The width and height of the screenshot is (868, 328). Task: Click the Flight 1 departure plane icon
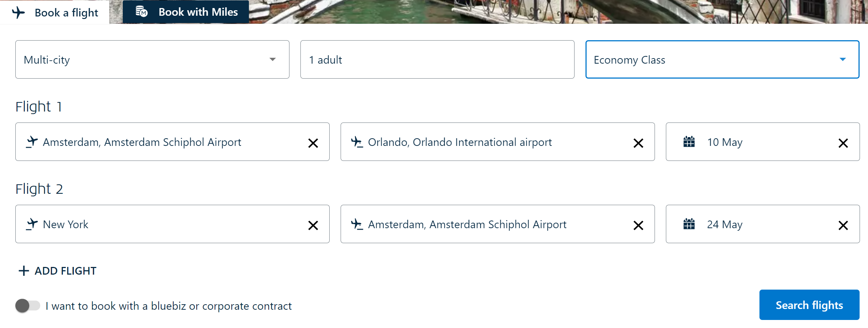[32, 142]
